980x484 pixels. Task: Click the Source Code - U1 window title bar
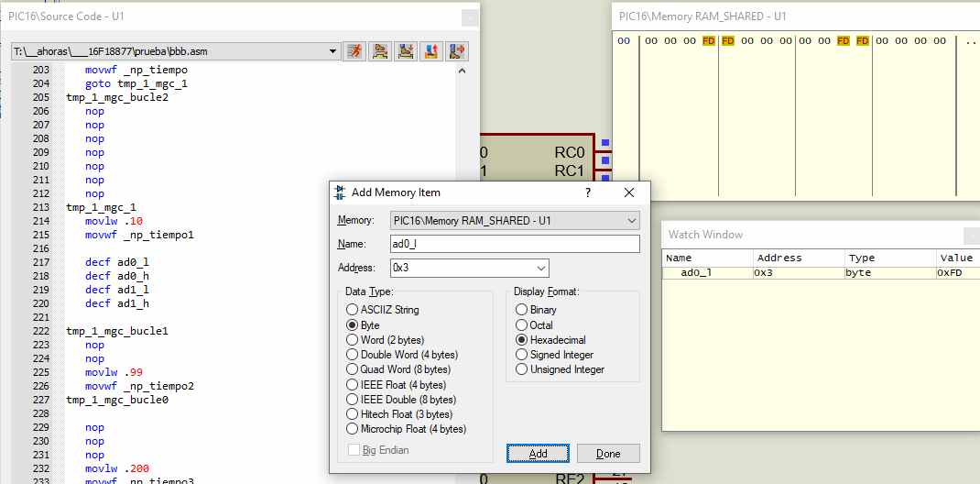click(240, 16)
